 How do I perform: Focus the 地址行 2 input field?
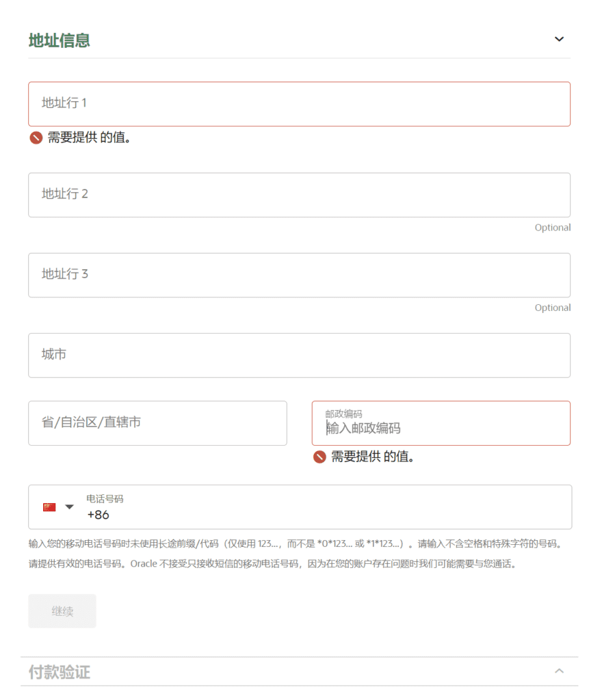[299, 195]
